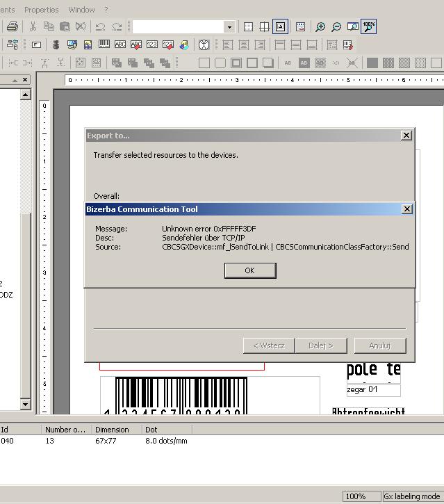The height and width of the screenshot is (504, 444).
Task: Open the Window menu
Action: 81,10
